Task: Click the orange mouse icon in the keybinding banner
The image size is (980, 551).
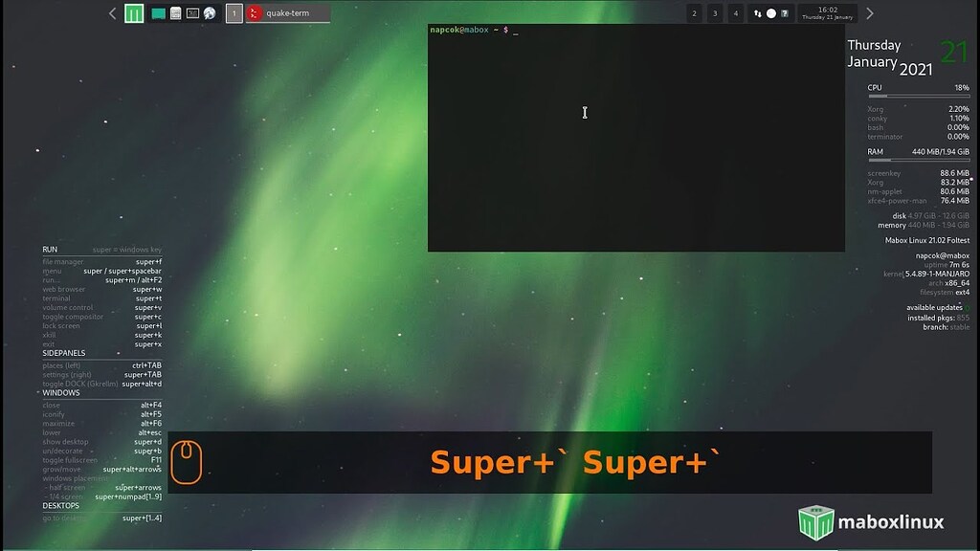Action: 188,461
